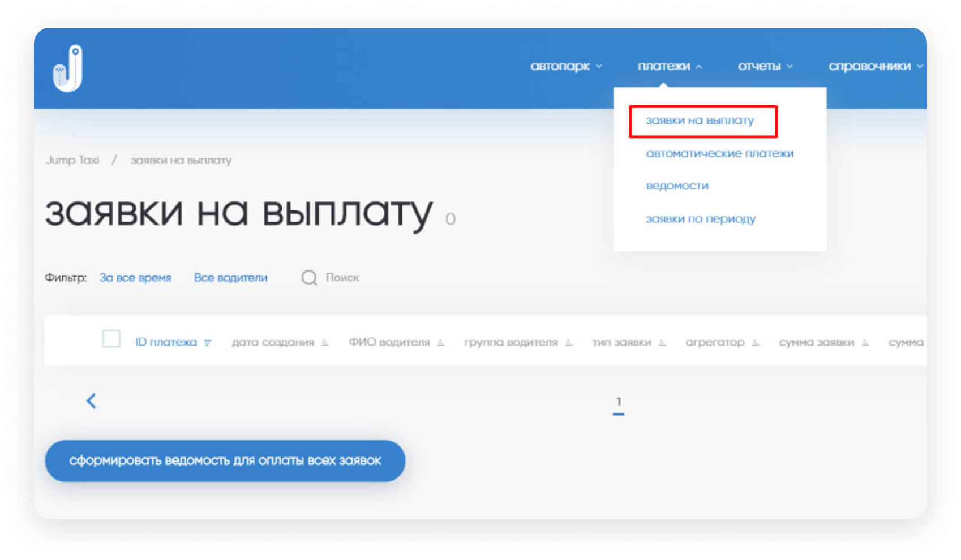This screenshot has width=961, height=560.
Task: Go to previous page arrow
Action: pos(91,401)
